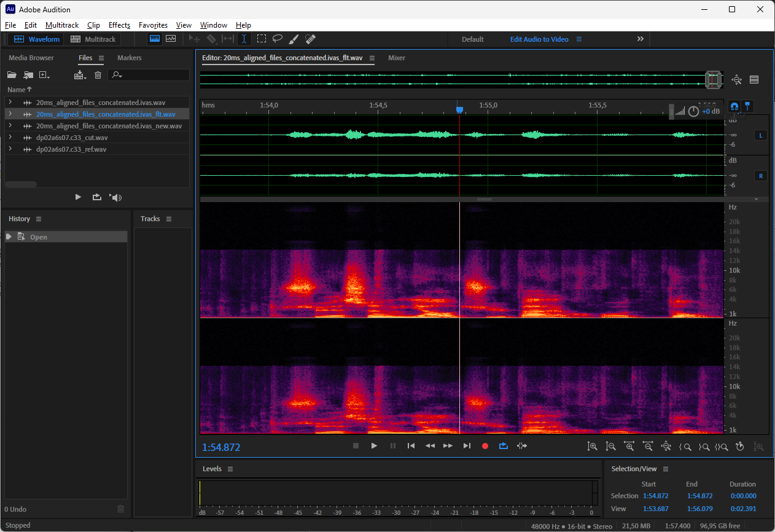This screenshot has height=532, width=775.
Task: Select the Lasso Selection tool
Action: (x=278, y=39)
